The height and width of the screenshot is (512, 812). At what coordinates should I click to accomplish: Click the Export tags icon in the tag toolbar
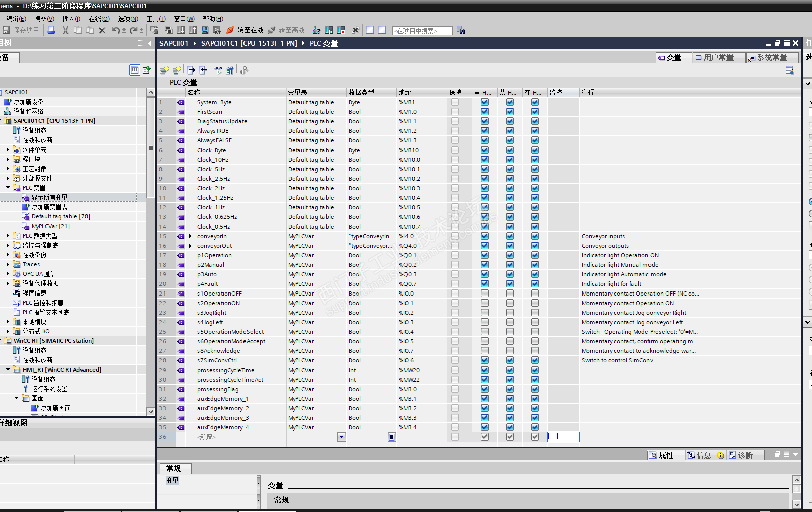pos(191,70)
